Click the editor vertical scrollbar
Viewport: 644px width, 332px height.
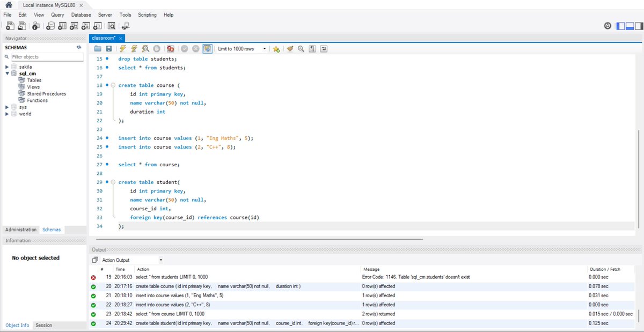639,180
